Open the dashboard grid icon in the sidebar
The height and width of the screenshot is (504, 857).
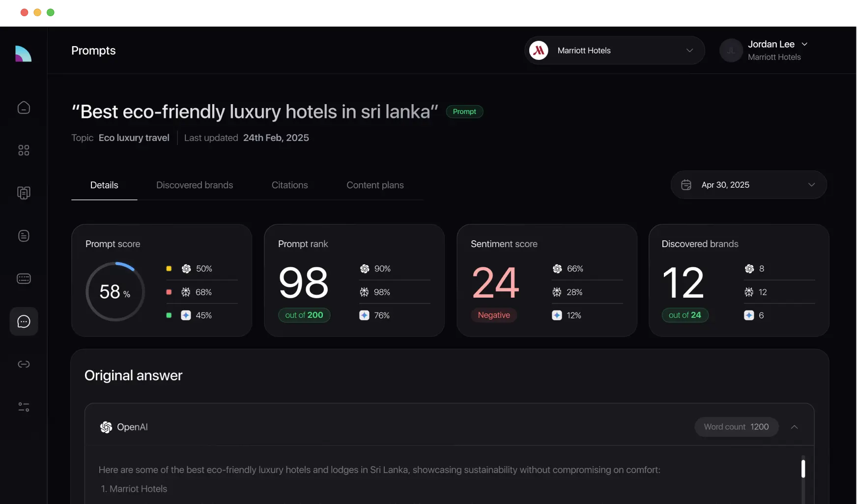coord(24,150)
